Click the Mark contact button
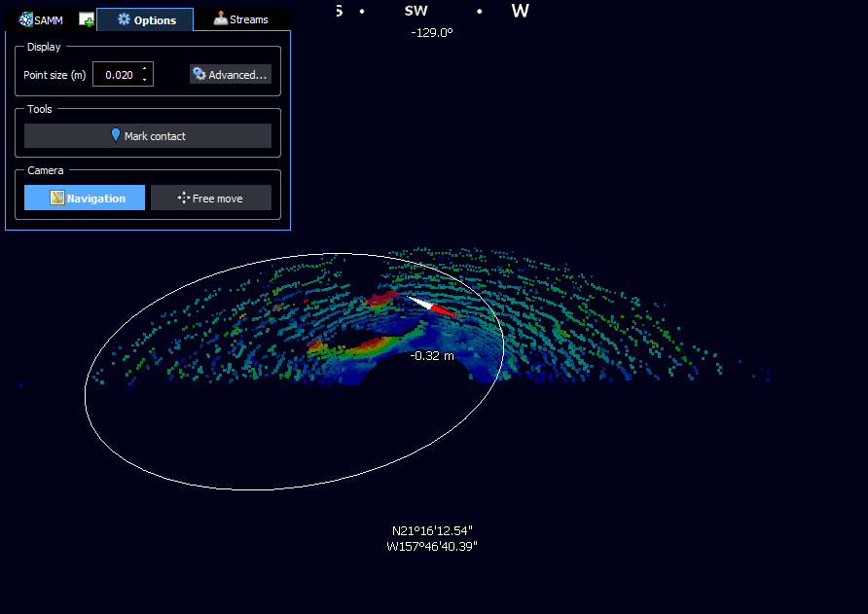This screenshot has width=868, height=614. tap(148, 135)
